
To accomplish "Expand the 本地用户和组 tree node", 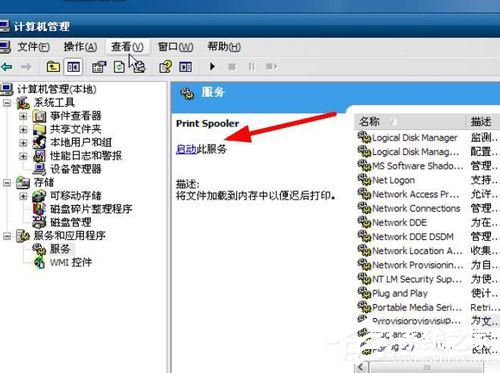I will tap(23, 143).
